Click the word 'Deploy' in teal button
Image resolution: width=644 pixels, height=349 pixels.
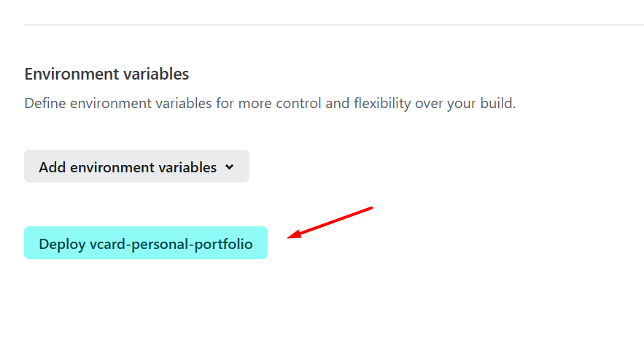point(61,244)
